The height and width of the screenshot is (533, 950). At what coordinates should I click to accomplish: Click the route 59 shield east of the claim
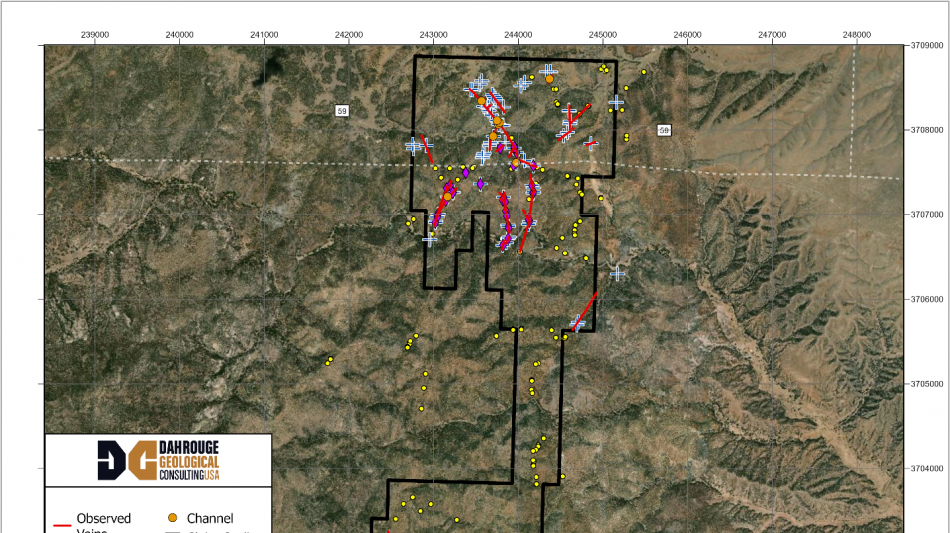tap(663, 131)
